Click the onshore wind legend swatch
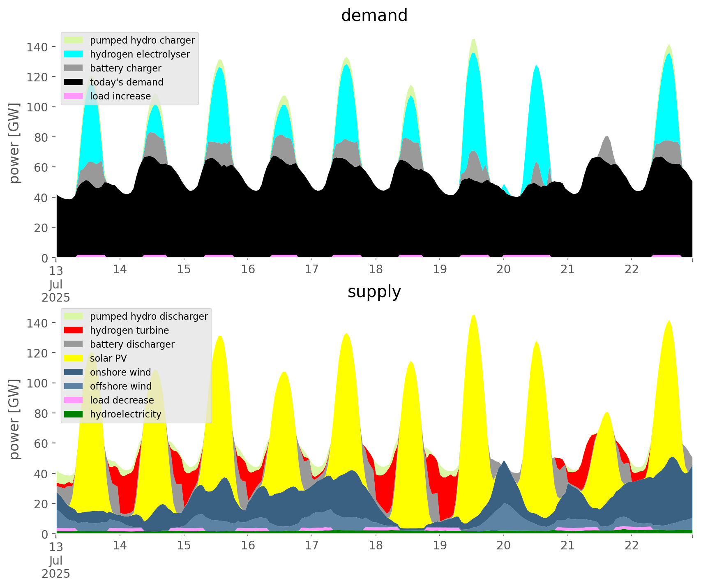Screen dimensions: 701x588 [74, 372]
